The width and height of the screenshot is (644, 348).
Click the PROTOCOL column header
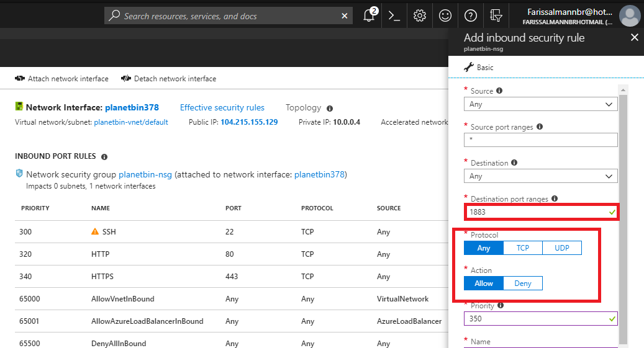coord(317,208)
